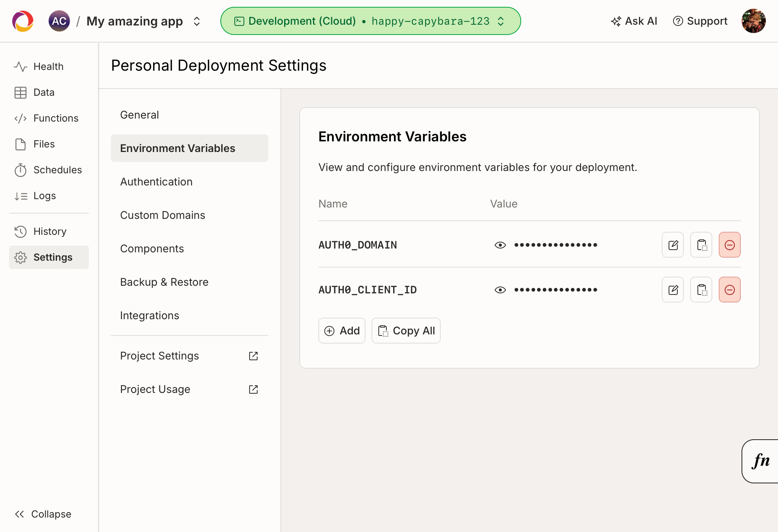Viewport: 778px width, 532px height.
Task: Collapse the sidebar
Action: (x=43, y=514)
